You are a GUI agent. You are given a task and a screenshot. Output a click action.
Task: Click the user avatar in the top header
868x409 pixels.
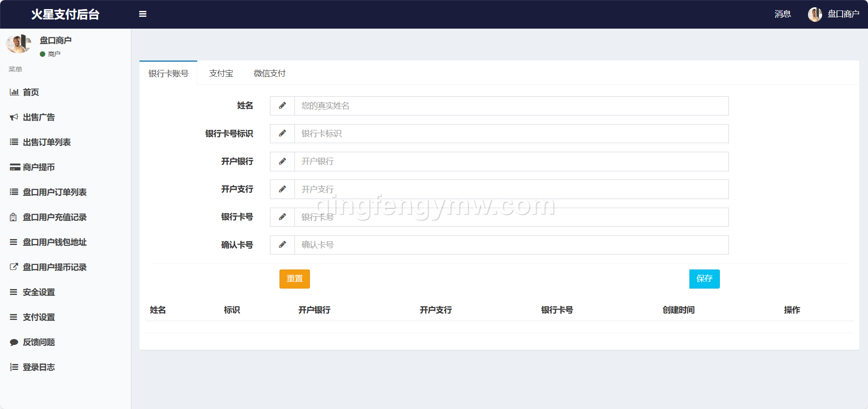click(815, 14)
